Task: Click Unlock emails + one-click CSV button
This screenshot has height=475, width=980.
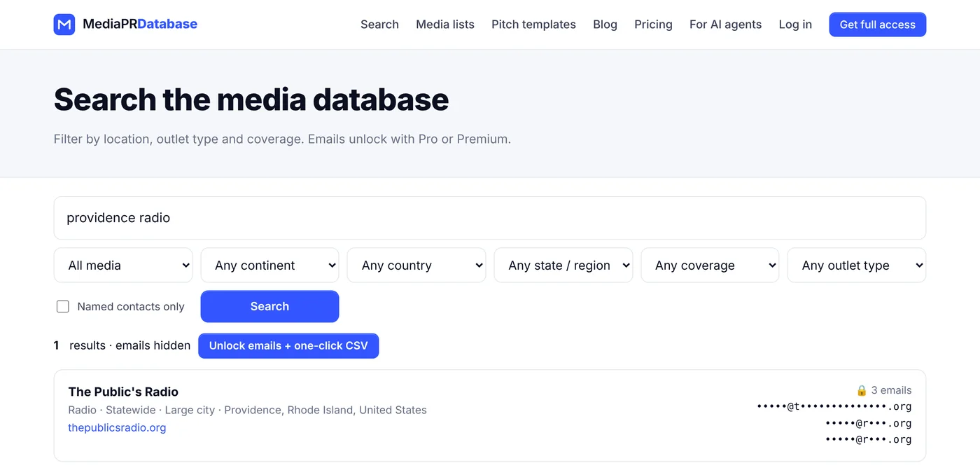Action: 288,345
